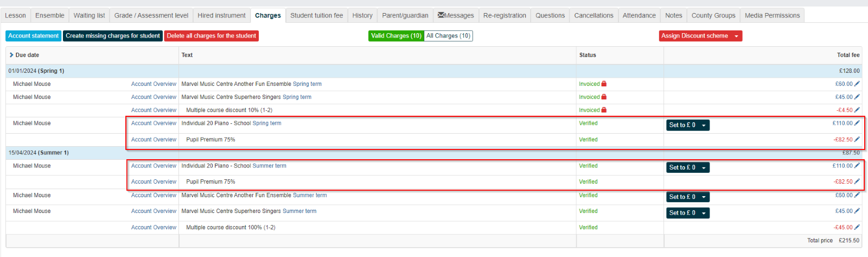Edit the -£82.50 Summer Pupil Premium amount
868x257 pixels.
(x=857, y=182)
